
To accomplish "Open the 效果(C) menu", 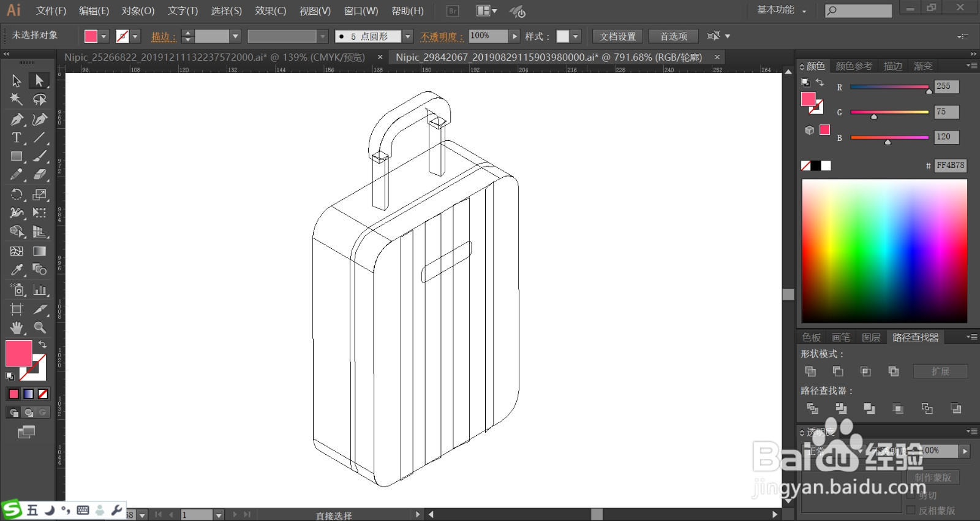I will [270, 10].
